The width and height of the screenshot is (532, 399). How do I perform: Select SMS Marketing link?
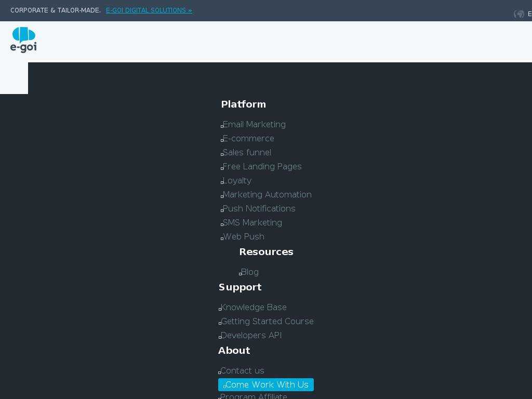pyautogui.click(x=252, y=222)
